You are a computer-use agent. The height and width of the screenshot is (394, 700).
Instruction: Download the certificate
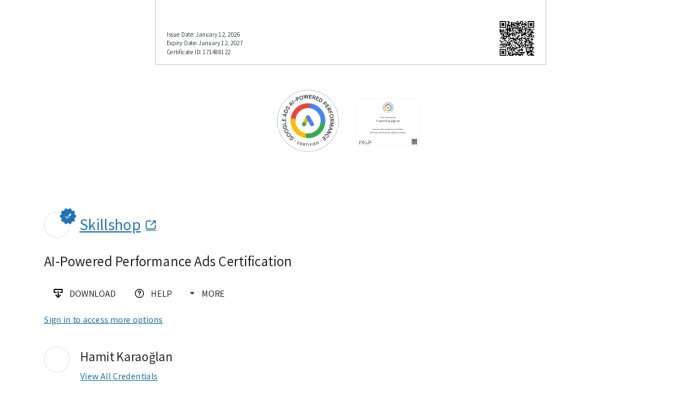coord(84,294)
